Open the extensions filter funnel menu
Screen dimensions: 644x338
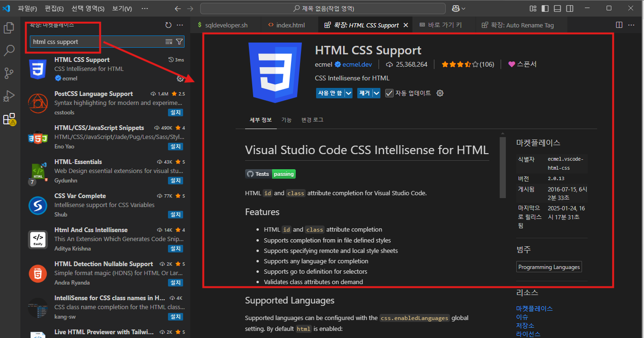coord(179,42)
